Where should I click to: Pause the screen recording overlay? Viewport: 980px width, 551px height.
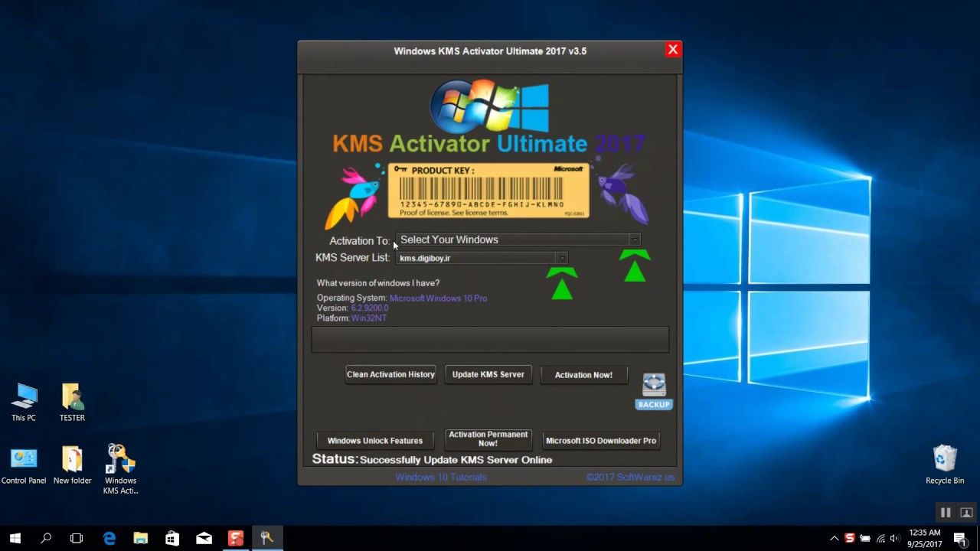(946, 513)
